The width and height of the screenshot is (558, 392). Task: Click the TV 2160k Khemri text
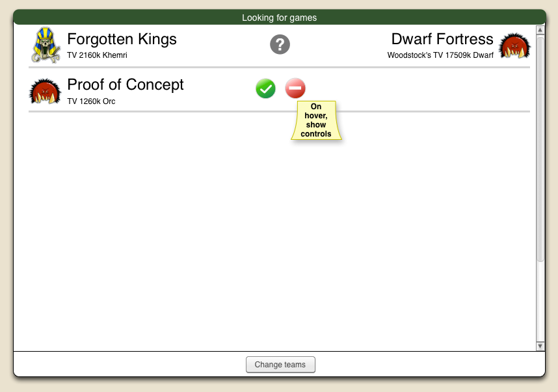point(97,55)
